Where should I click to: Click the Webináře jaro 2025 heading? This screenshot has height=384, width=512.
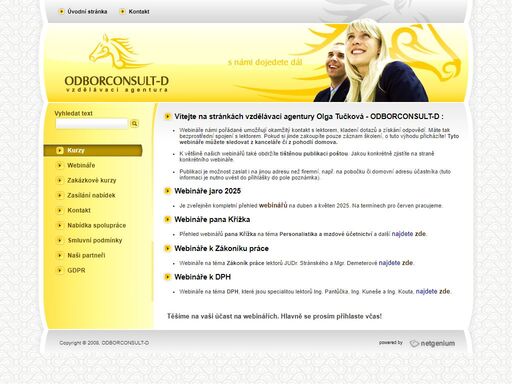pyautogui.click(x=207, y=191)
